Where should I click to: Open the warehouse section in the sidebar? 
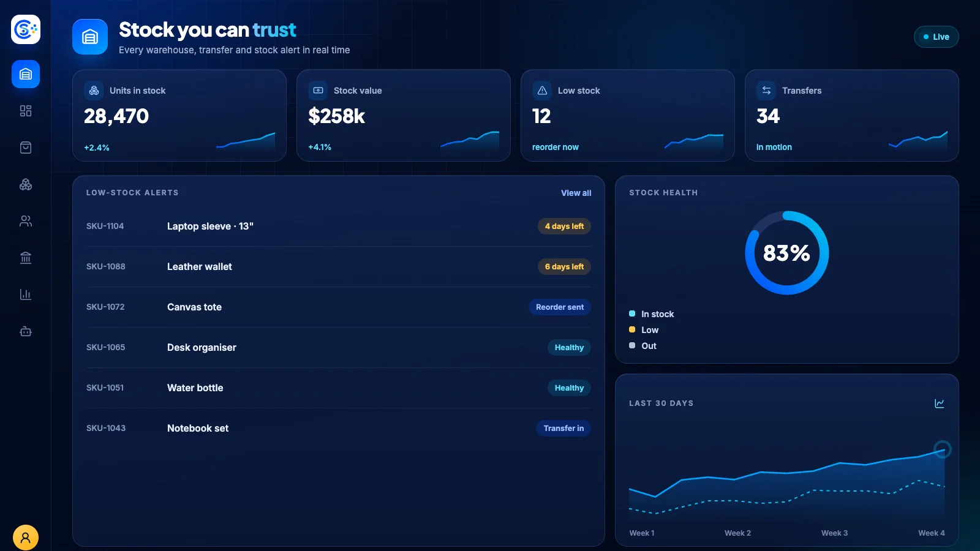click(x=26, y=74)
